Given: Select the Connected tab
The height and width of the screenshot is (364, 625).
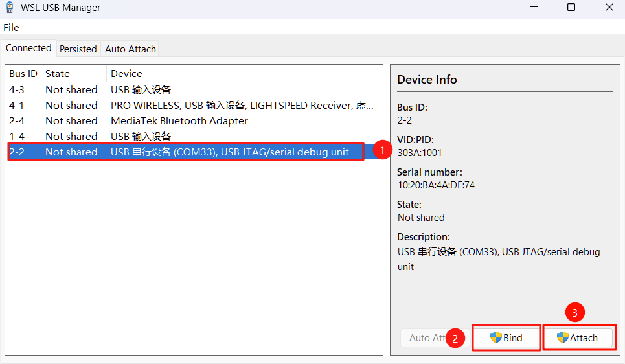Looking at the screenshot, I should pos(28,48).
